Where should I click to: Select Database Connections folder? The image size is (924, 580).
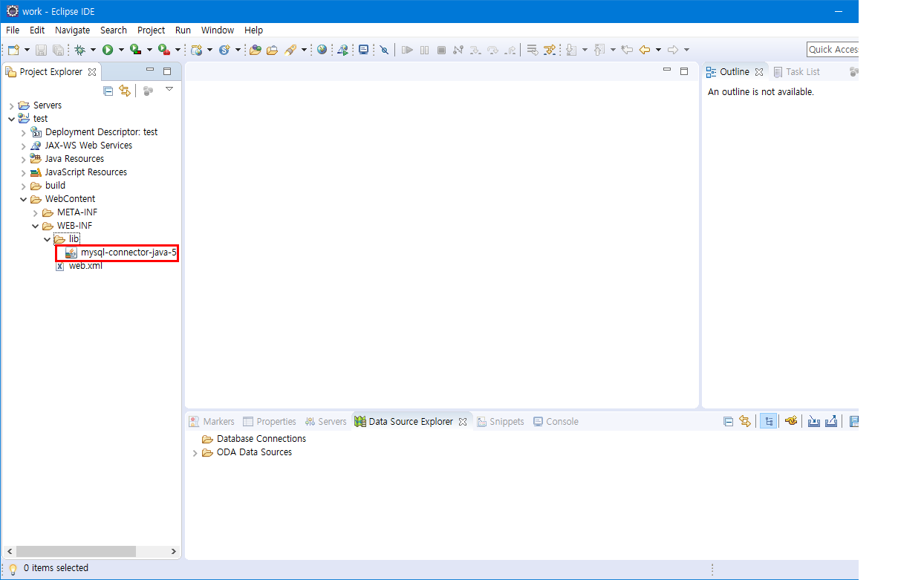pyautogui.click(x=253, y=439)
